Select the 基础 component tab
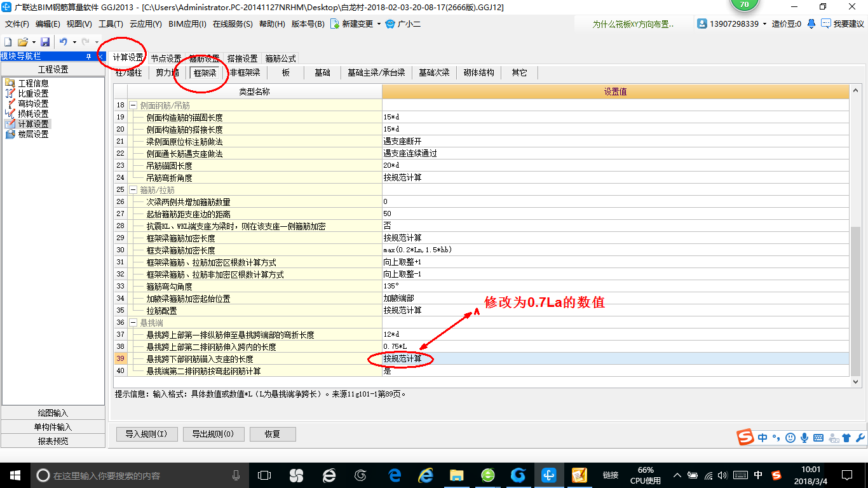The width and height of the screenshot is (868, 488). (323, 73)
